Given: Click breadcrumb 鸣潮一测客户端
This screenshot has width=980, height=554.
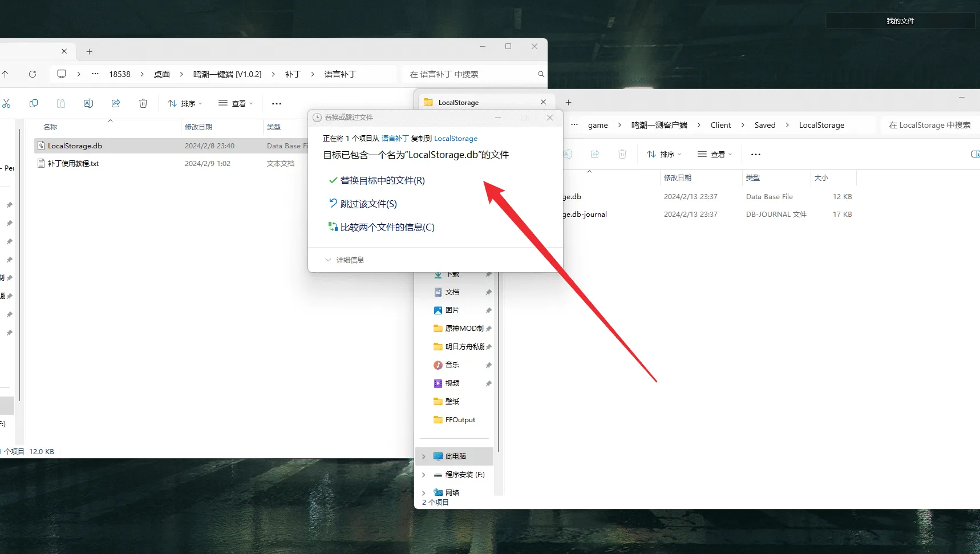Looking at the screenshot, I should [x=659, y=125].
